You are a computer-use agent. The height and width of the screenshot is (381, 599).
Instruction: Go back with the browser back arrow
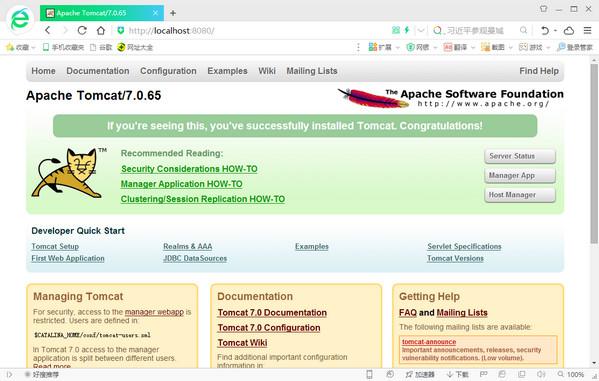tap(48, 30)
